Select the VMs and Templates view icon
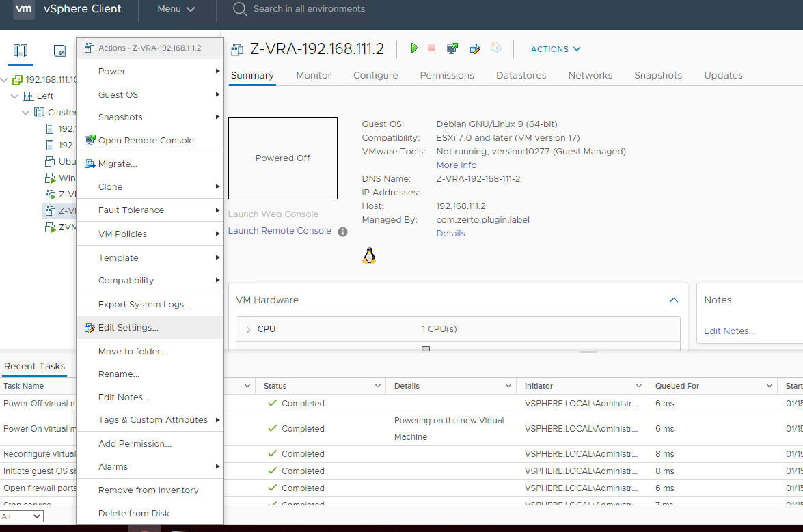This screenshot has height=532, width=803. coord(59,51)
